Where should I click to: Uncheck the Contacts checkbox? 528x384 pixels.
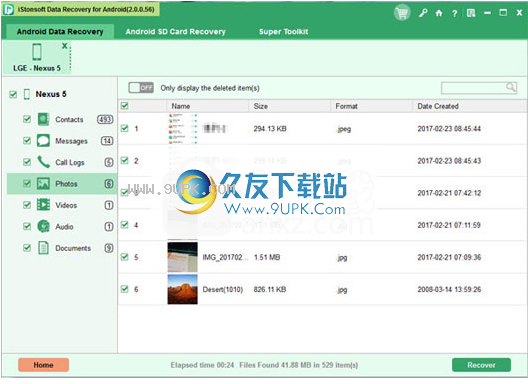click(x=27, y=119)
